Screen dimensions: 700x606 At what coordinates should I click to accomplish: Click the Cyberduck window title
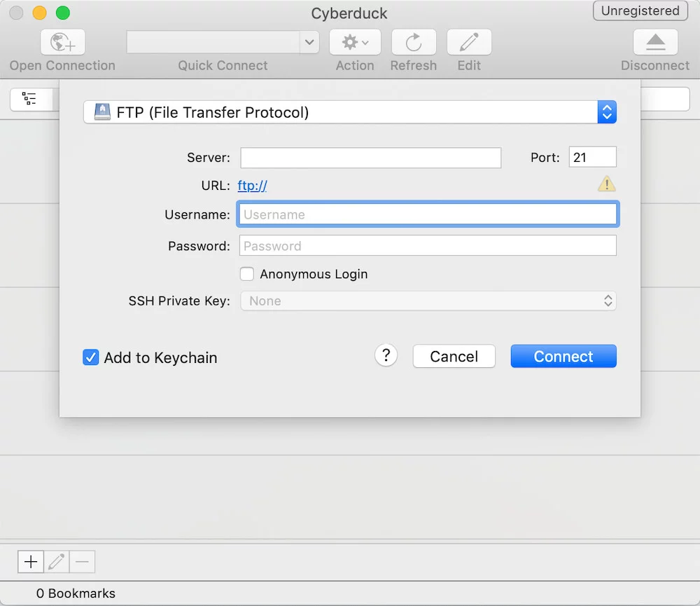(x=349, y=13)
